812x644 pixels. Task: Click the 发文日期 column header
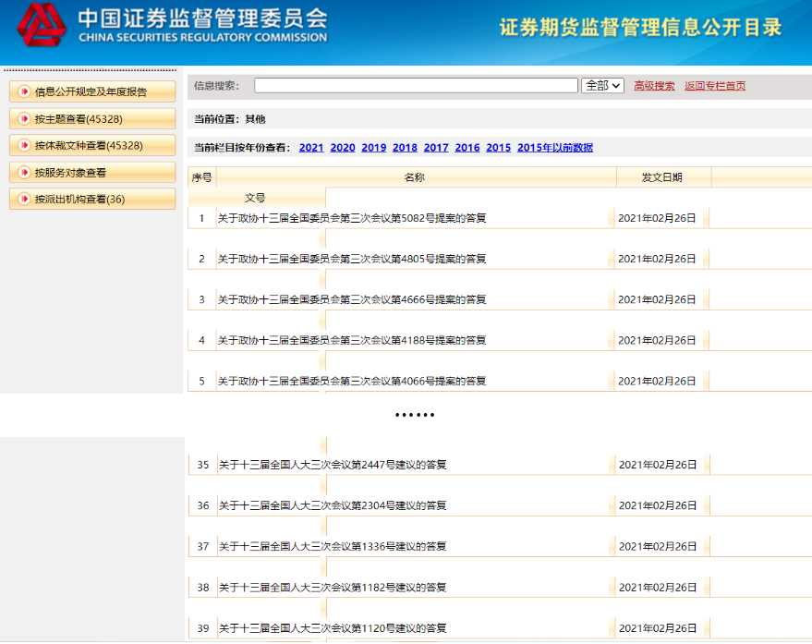[662, 177]
